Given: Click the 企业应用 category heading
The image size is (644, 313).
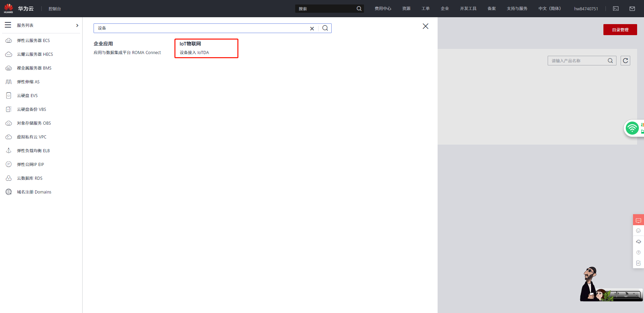Looking at the screenshot, I should [x=103, y=44].
